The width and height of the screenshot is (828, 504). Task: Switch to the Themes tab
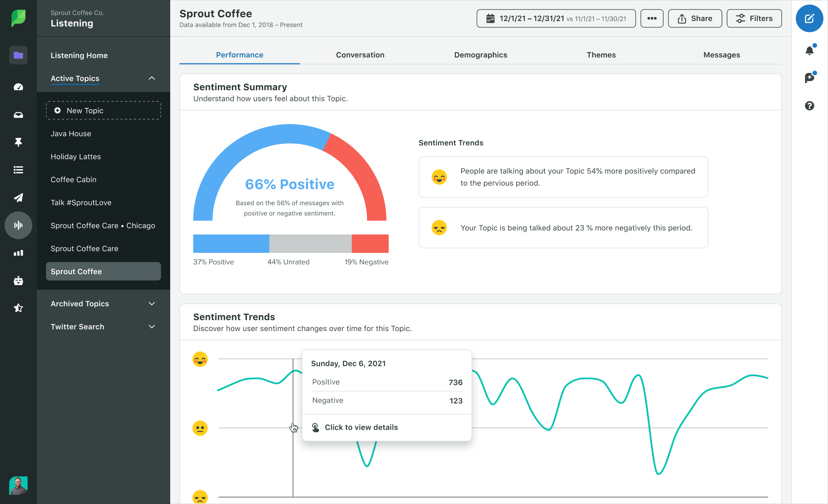click(x=601, y=54)
